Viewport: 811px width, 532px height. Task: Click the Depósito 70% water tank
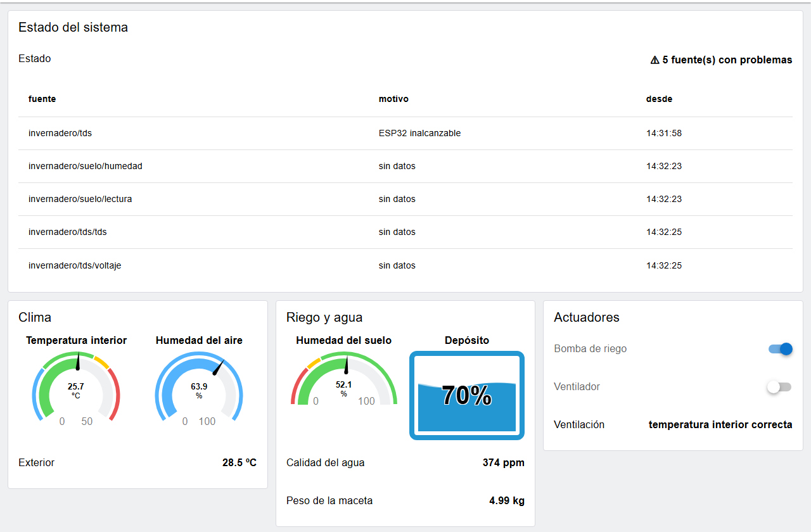(x=467, y=395)
